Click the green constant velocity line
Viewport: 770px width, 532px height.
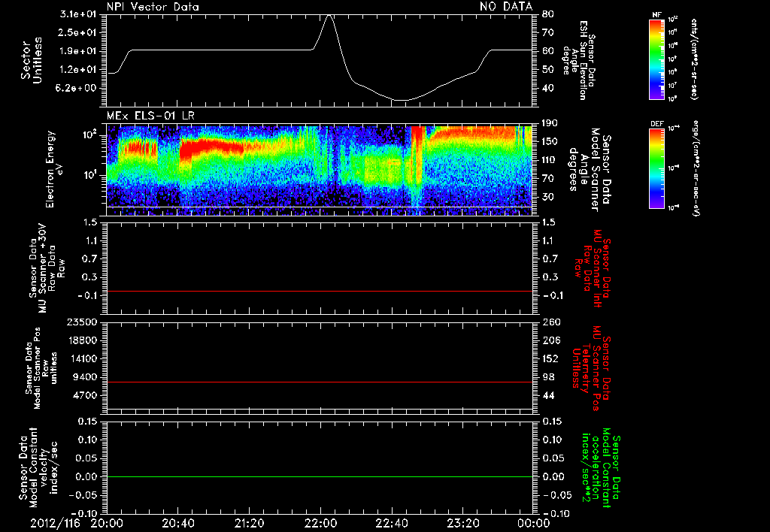click(319, 476)
